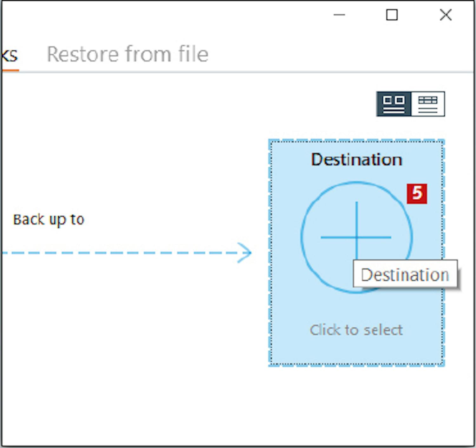Click empty blue area below "Click to select"

(356, 351)
